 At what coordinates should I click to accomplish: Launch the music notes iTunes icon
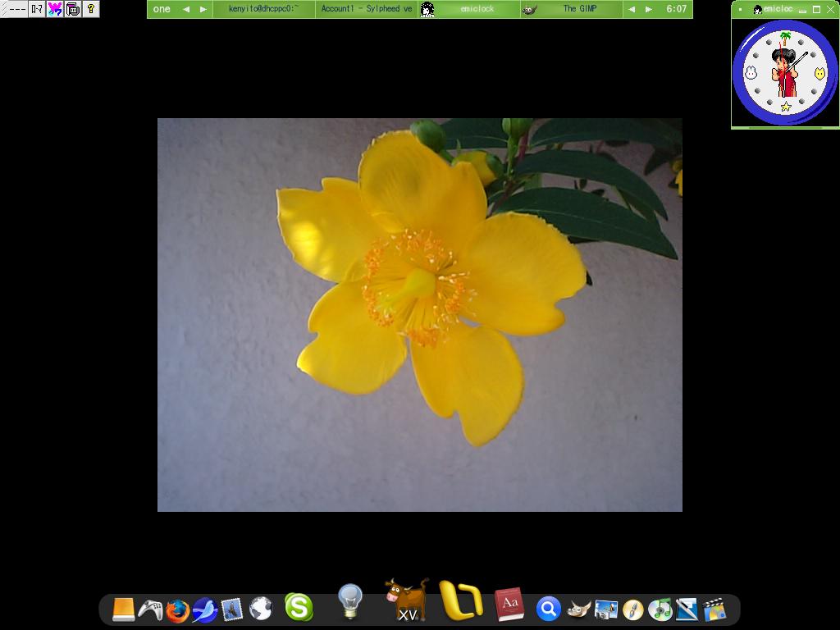[x=660, y=609]
